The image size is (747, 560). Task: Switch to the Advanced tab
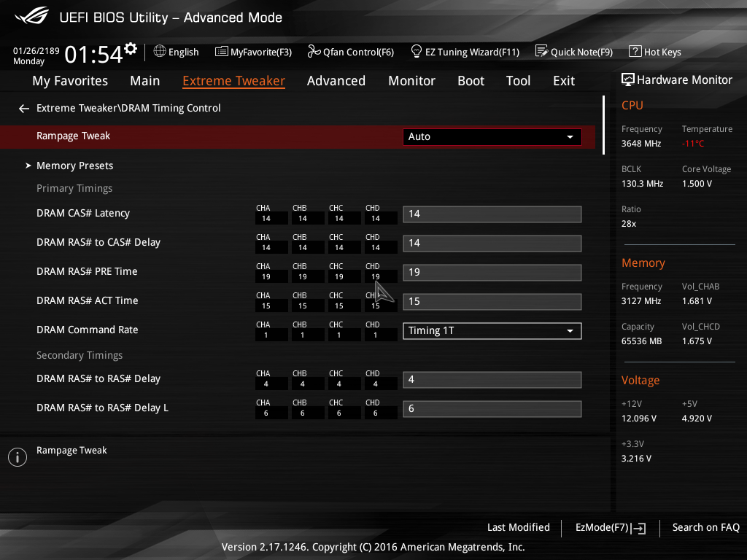pyautogui.click(x=336, y=81)
